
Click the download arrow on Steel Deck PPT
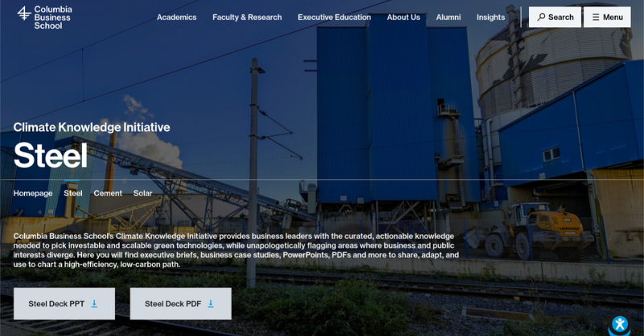tap(94, 304)
